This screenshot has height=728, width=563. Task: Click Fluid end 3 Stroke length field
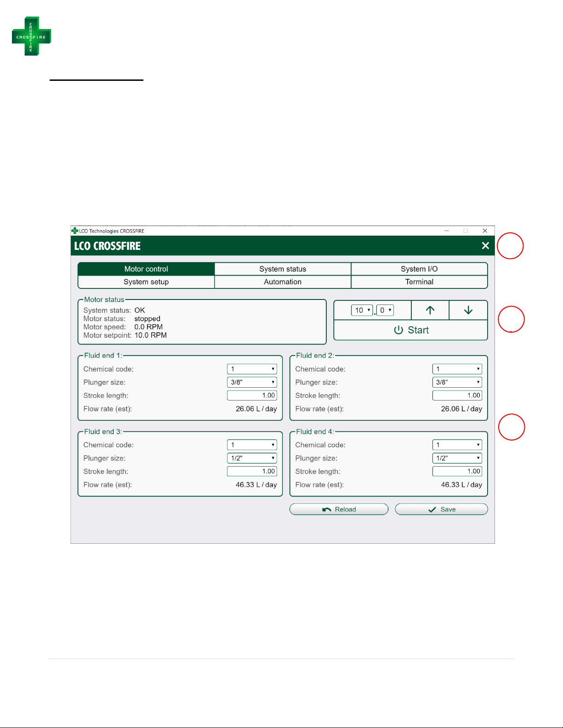pos(252,471)
